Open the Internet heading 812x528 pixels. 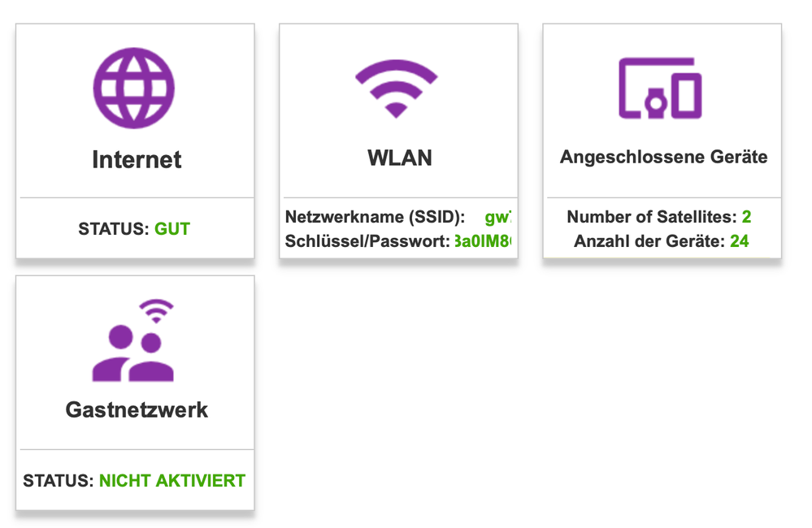coord(137,159)
